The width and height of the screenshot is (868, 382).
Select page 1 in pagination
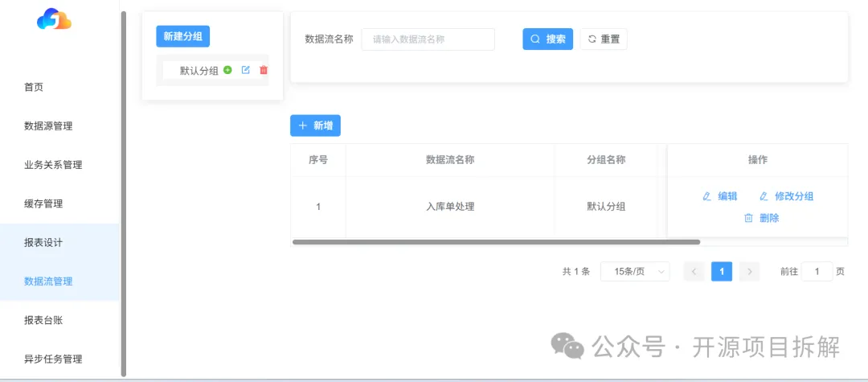coord(722,271)
